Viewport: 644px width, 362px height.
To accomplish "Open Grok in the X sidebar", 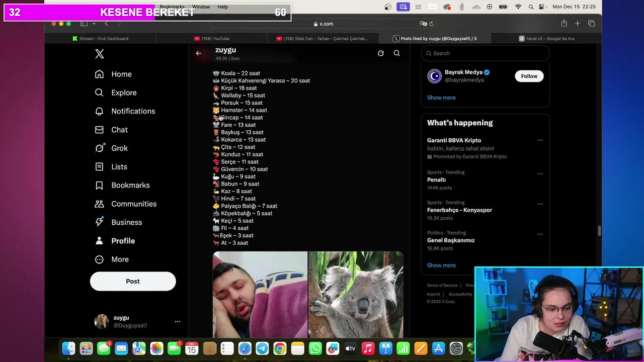I will point(111,148).
